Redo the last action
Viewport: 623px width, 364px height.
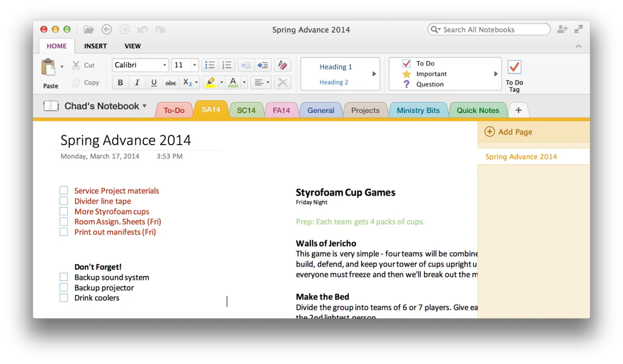tap(160, 29)
